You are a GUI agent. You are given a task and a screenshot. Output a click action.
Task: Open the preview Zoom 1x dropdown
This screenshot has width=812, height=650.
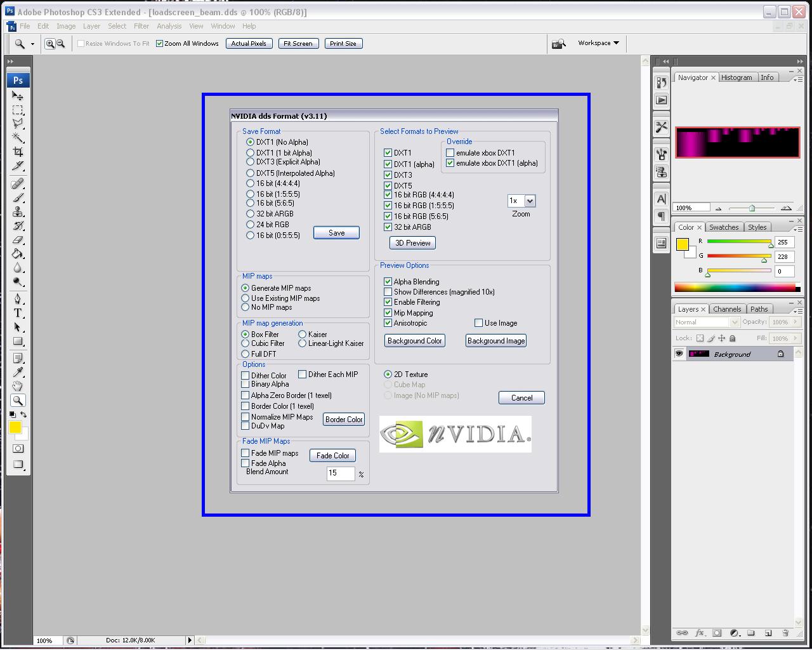[530, 201]
